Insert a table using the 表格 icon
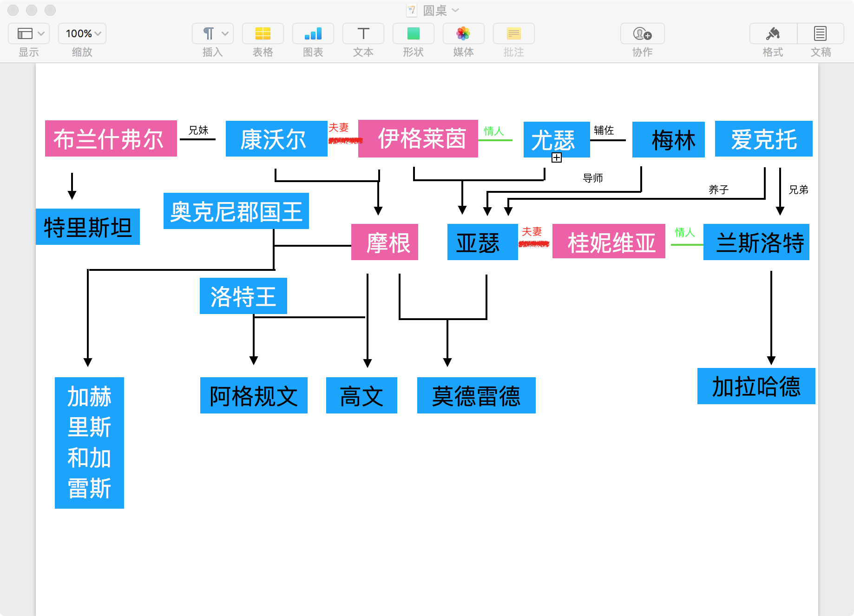This screenshot has height=616, width=854. [x=263, y=33]
